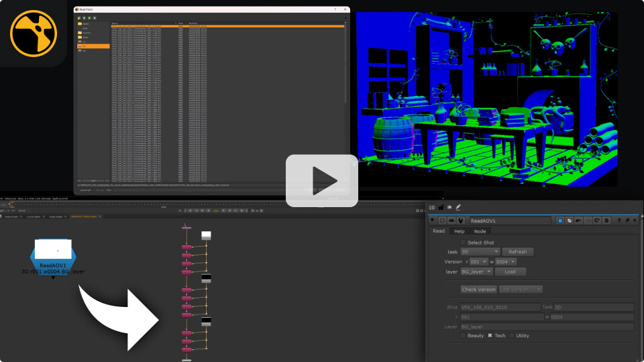
Task: Enable the Select Shot checkbox
Action: click(463, 242)
